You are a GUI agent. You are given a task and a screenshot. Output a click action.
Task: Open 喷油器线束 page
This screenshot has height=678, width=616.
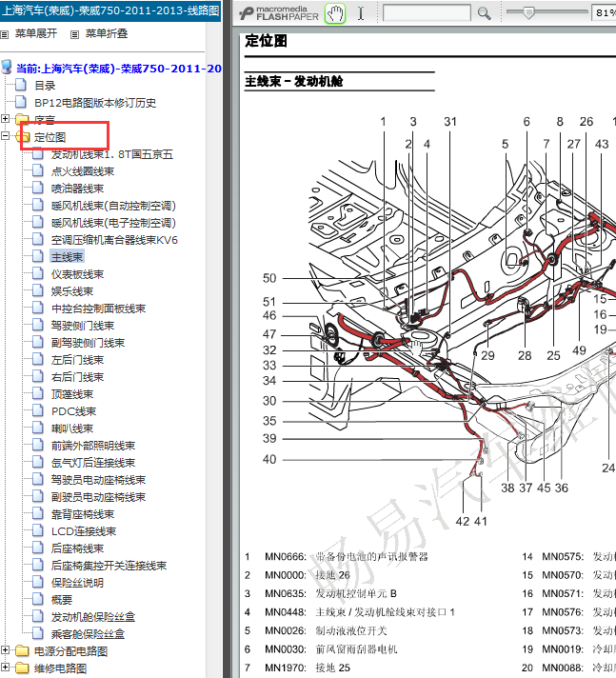[77, 189]
